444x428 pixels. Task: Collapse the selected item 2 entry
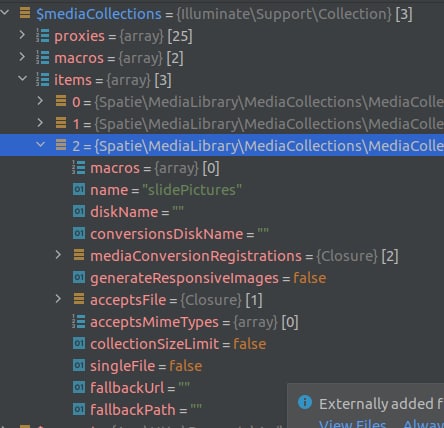(40, 145)
